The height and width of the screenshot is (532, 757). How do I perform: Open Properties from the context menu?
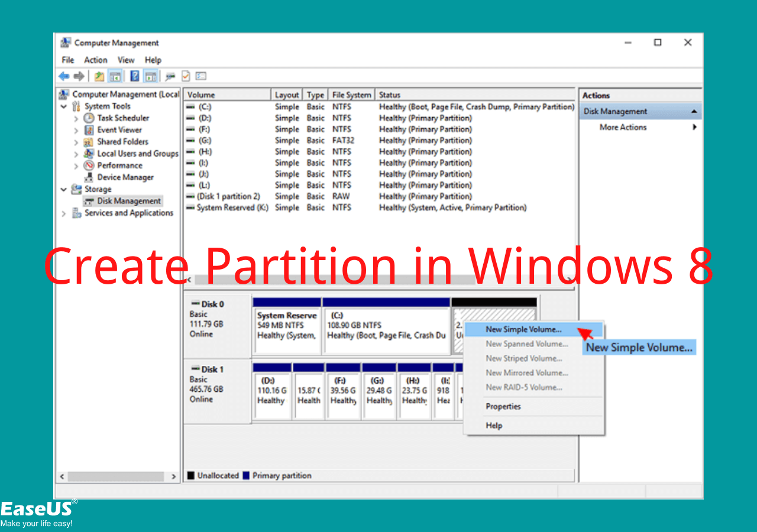[503, 406]
